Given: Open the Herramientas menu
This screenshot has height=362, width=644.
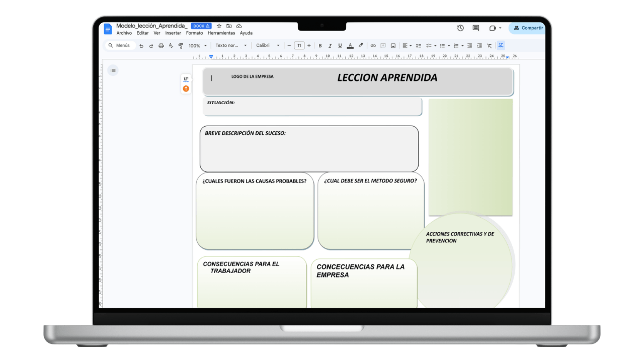Looking at the screenshot, I should click(222, 32).
